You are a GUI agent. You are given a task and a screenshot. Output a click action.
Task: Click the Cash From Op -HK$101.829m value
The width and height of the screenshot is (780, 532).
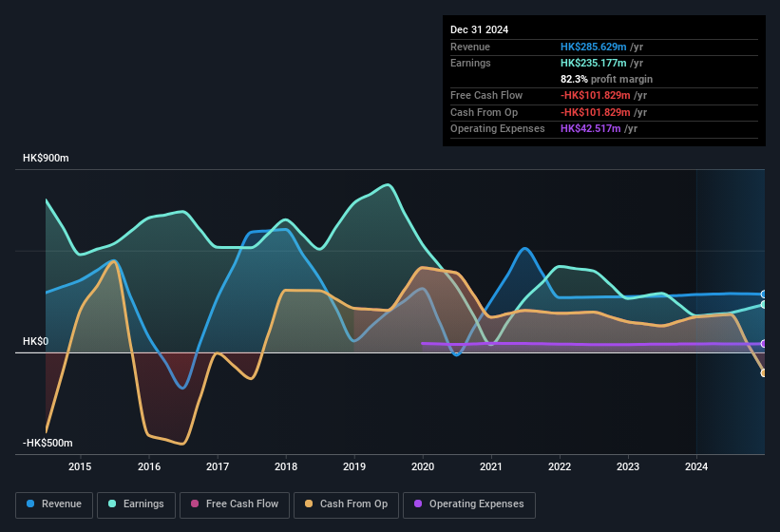point(596,112)
